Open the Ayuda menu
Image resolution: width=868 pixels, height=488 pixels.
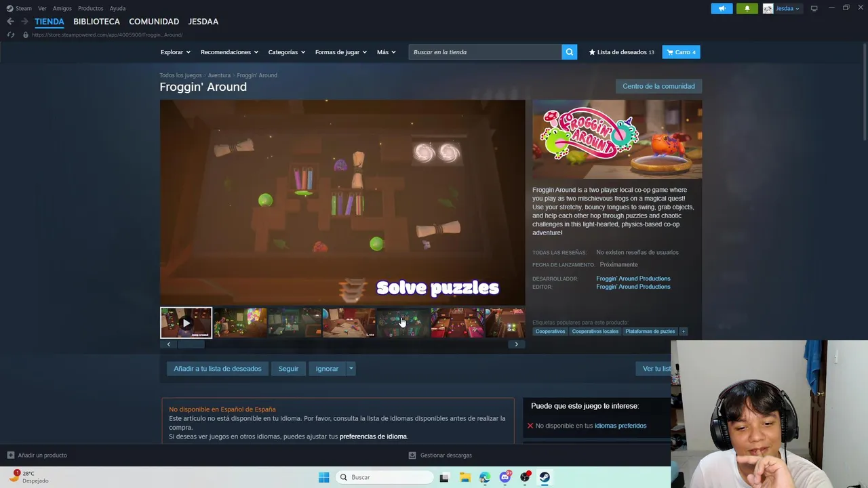[x=117, y=8]
